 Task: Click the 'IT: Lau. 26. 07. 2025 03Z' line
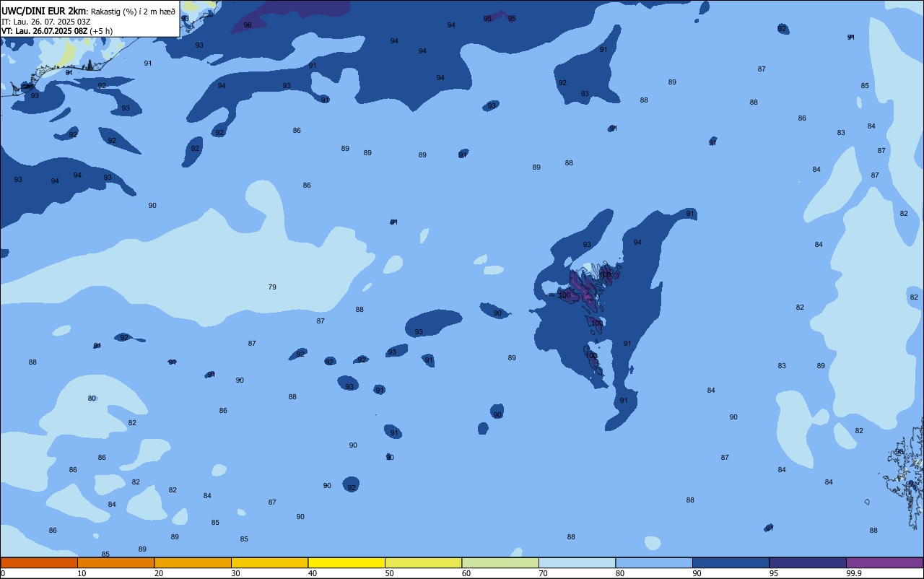(x=46, y=22)
